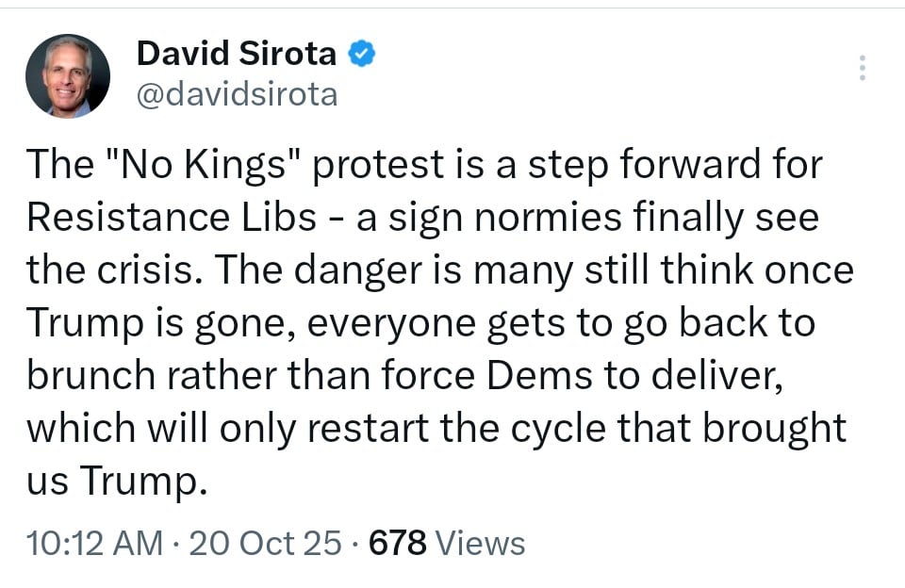Screen dimensions: 905x588
Task: Open the three-dot more options menu
Action: coord(863,68)
